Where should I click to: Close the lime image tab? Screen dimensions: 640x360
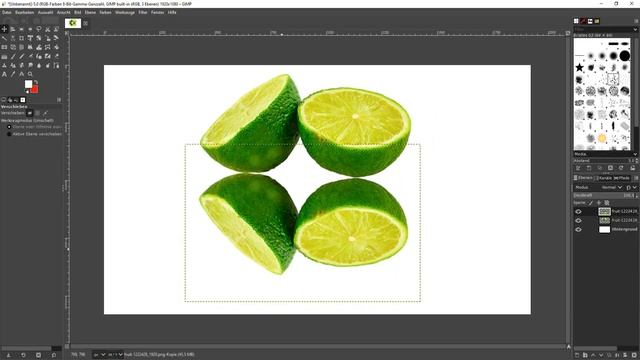[86, 23]
